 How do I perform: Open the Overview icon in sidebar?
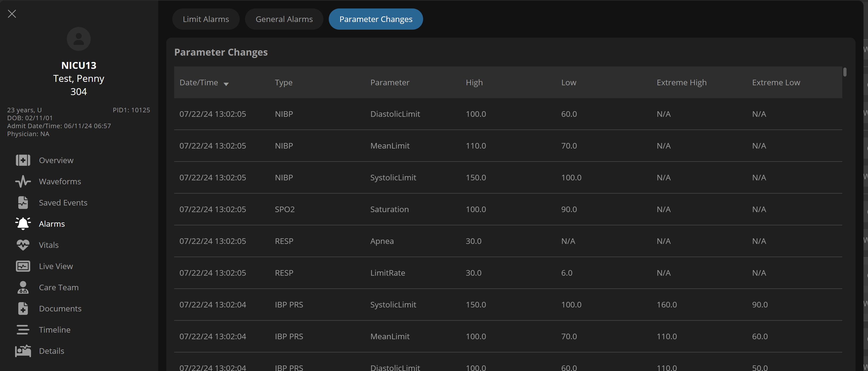click(x=23, y=160)
